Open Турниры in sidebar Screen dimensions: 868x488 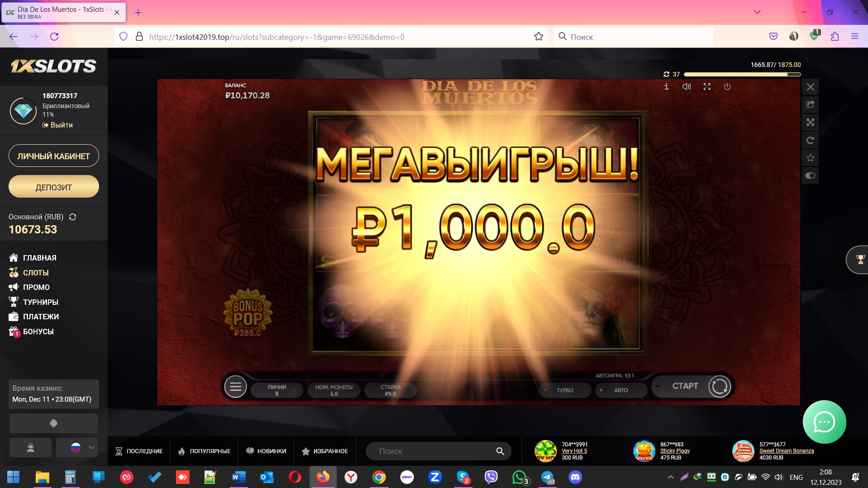tap(33, 302)
